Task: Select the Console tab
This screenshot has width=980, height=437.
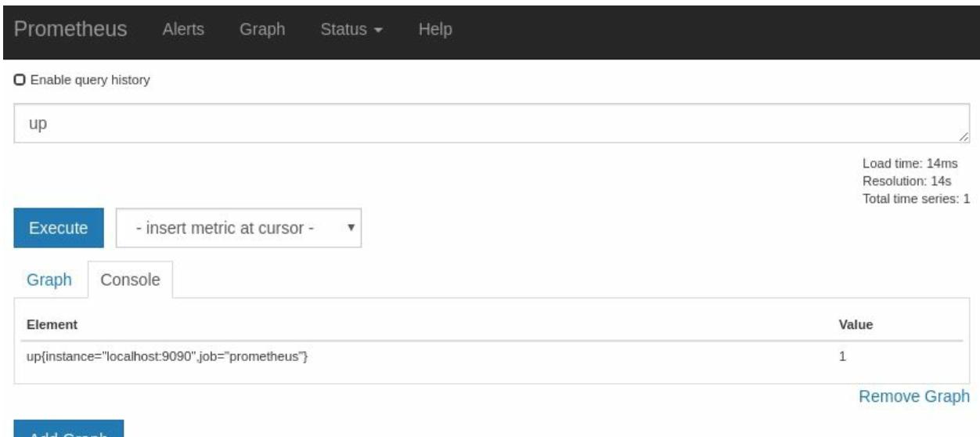Action: [x=130, y=280]
